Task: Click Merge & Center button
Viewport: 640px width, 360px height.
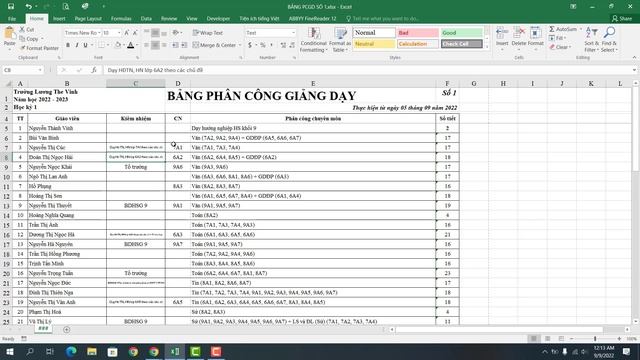Action: (215, 45)
